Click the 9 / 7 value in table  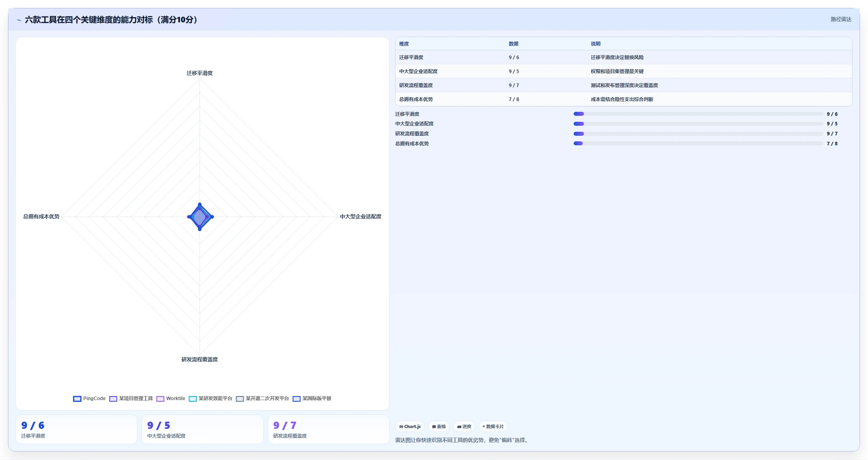pos(514,85)
